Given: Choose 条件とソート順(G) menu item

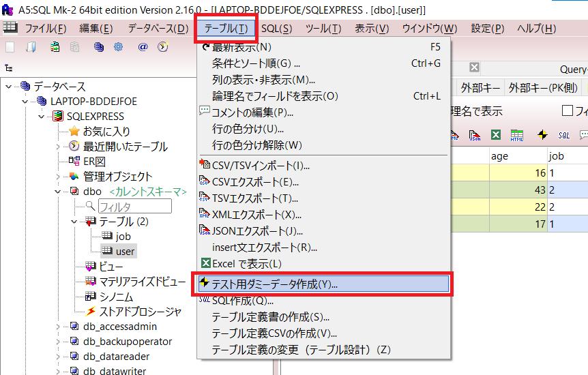Looking at the screenshot, I should (x=323, y=63).
